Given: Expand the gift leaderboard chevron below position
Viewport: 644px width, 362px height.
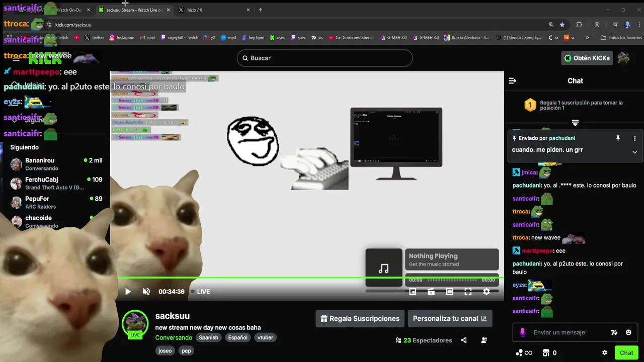Looking at the screenshot, I should point(575,122).
